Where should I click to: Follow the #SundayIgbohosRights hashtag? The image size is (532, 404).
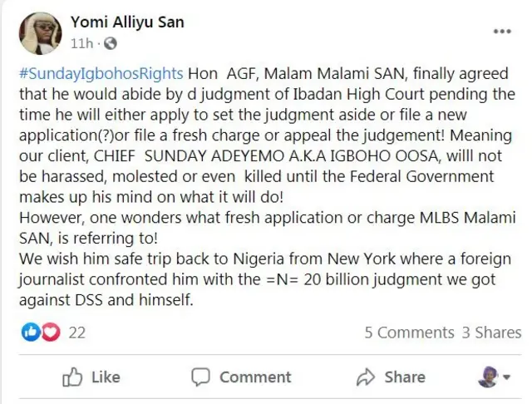[x=100, y=74]
